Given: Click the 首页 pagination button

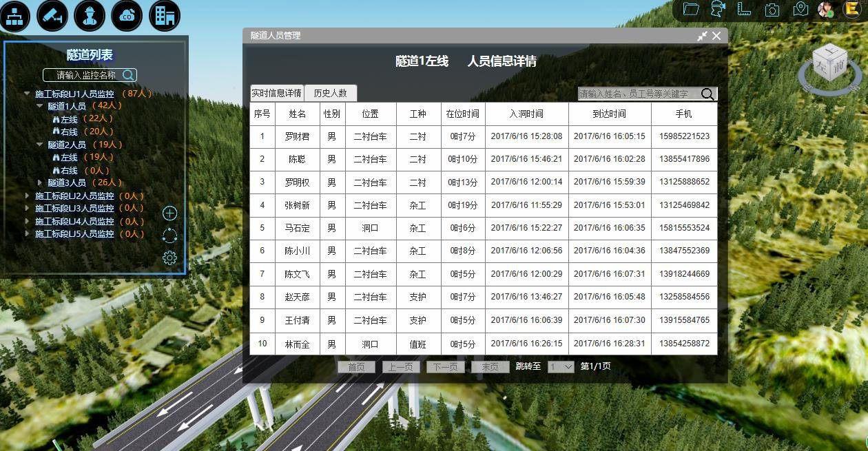Looking at the screenshot, I should (x=356, y=367).
